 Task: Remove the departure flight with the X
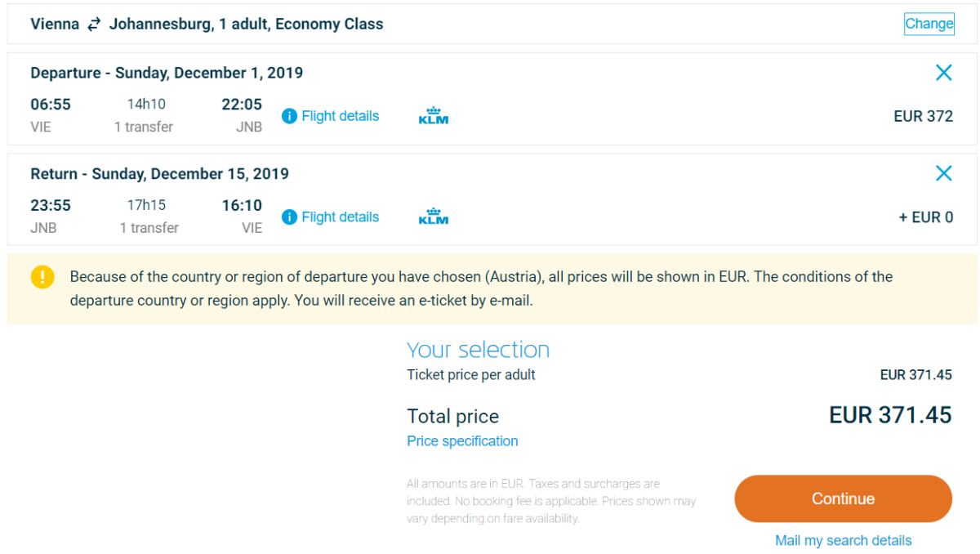coord(943,73)
